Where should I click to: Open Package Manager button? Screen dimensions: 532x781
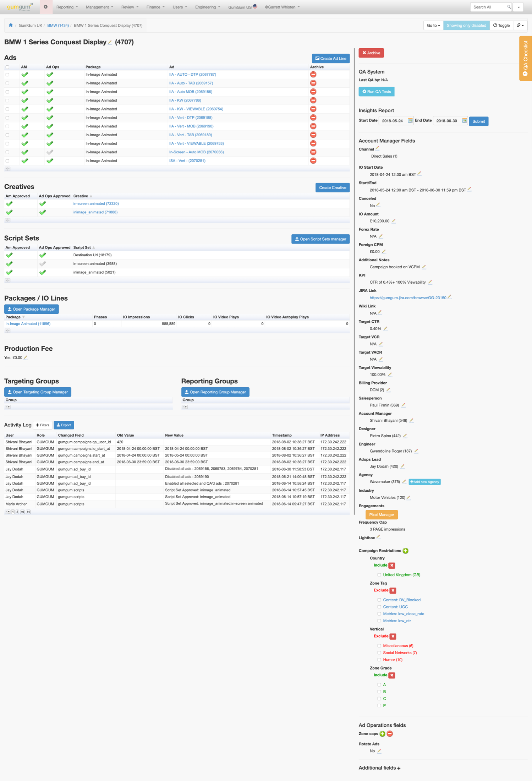click(32, 309)
